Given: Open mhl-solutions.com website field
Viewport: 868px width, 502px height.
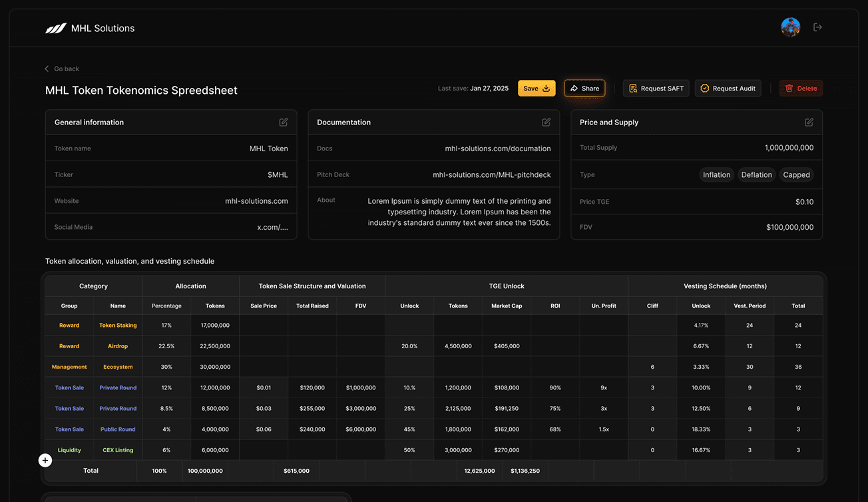Looking at the screenshot, I should click(x=256, y=200).
